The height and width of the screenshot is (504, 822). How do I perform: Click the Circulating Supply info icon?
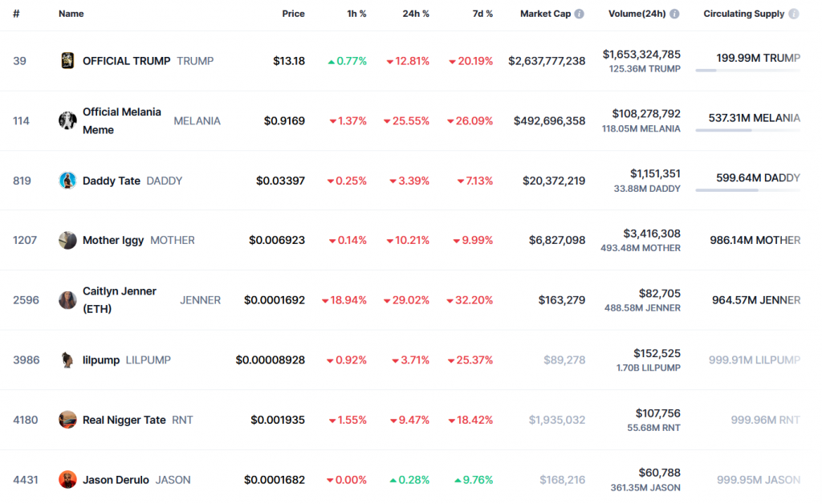794,14
